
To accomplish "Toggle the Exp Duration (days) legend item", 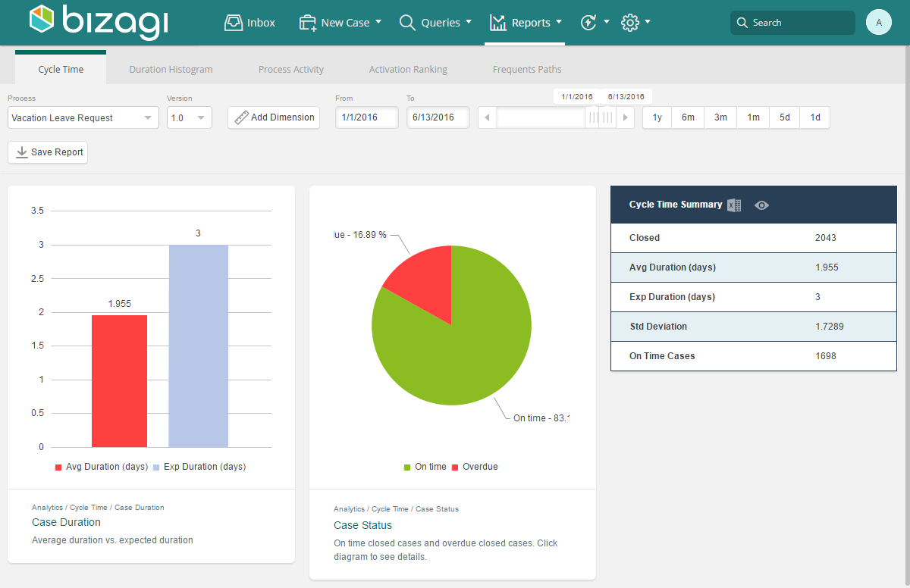I will [199, 467].
